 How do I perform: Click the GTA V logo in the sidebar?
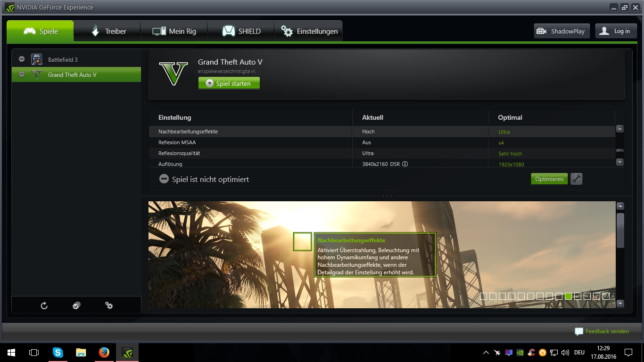coord(37,74)
